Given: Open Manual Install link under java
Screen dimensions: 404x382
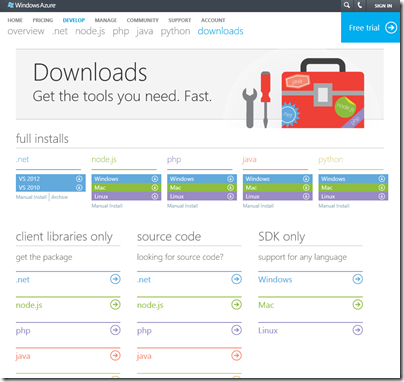Looking at the screenshot, I should 258,206.
